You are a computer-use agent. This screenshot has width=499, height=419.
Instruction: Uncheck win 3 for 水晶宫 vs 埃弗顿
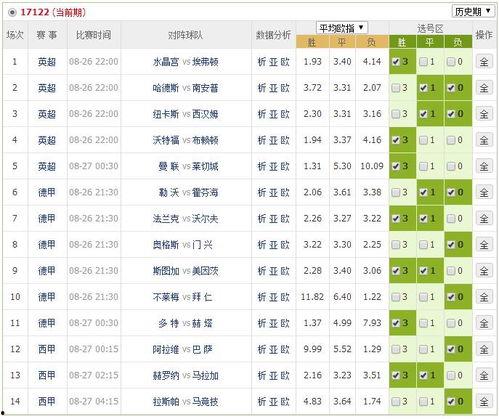396,62
